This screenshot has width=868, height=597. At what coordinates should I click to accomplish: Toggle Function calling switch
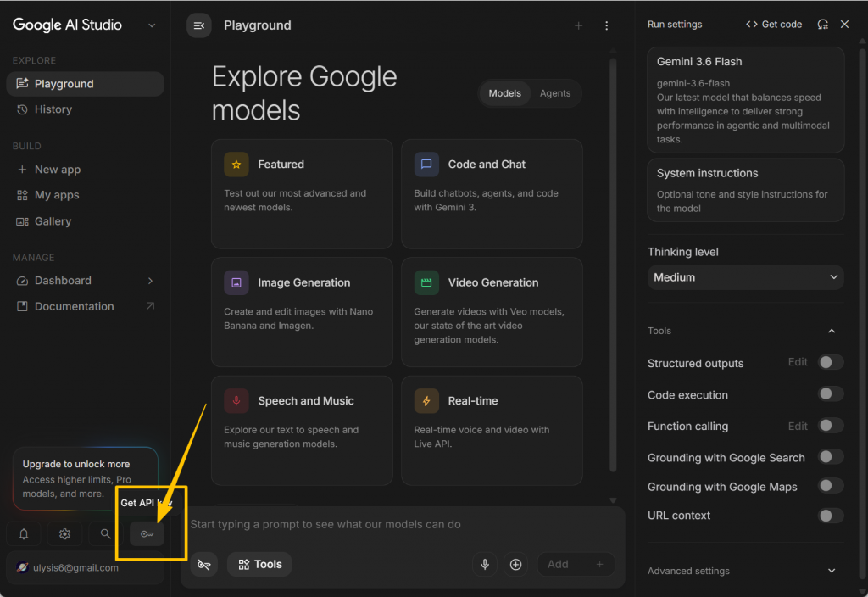[831, 426]
